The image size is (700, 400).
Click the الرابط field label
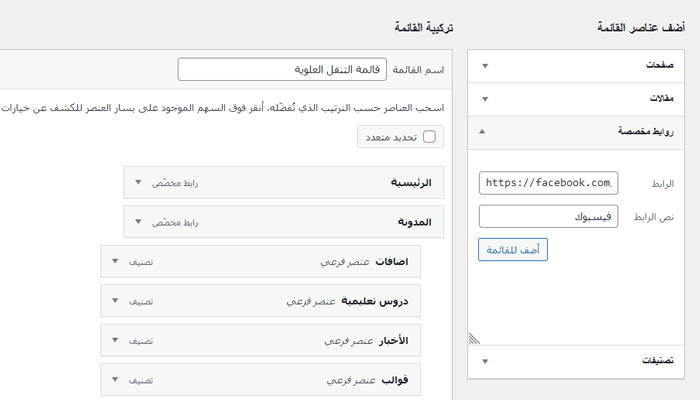663,184
